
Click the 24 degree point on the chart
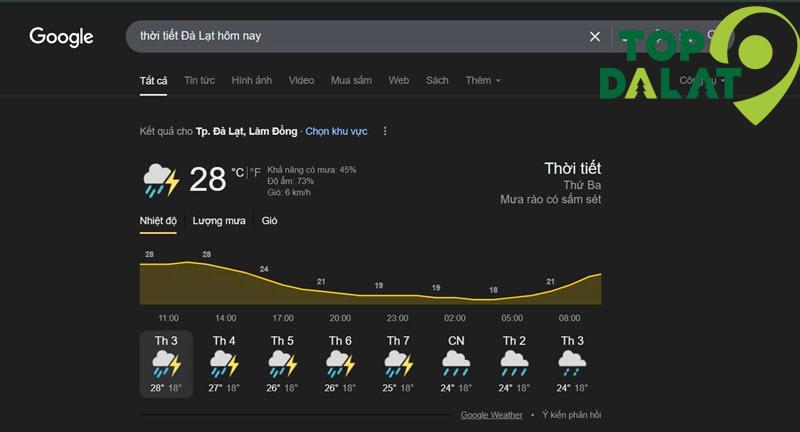click(264, 269)
